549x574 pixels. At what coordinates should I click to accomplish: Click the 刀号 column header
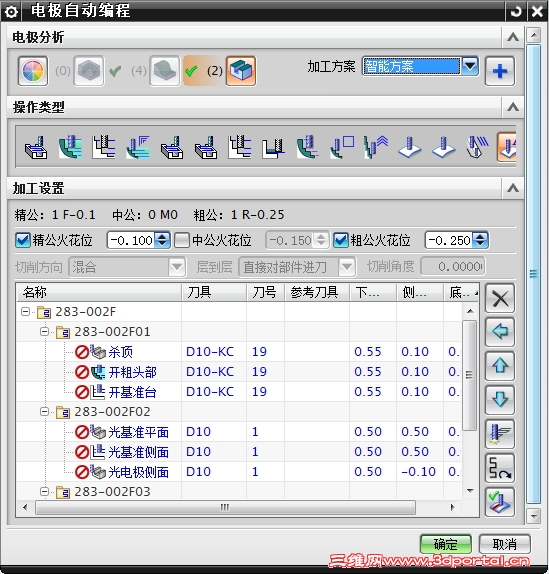(x=265, y=292)
